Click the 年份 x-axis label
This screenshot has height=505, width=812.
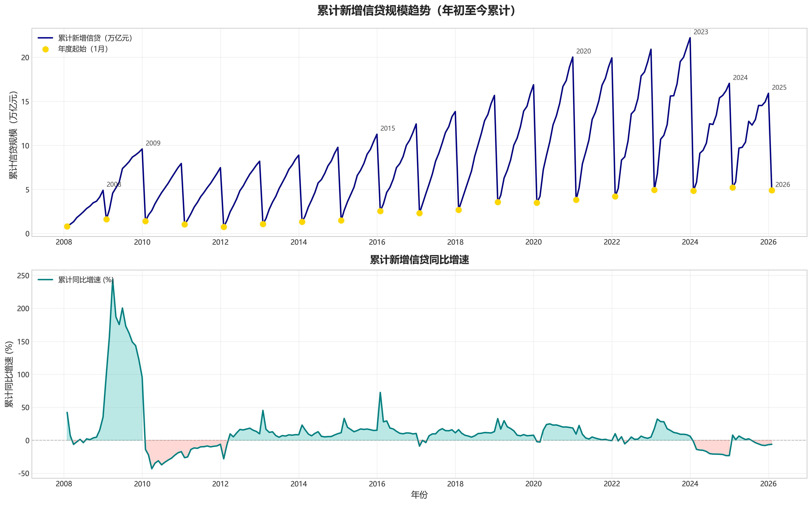tap(419, 495)
